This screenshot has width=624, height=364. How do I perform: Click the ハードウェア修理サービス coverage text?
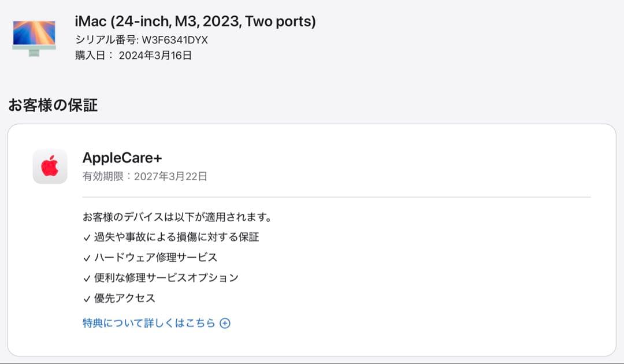[155, 257]
